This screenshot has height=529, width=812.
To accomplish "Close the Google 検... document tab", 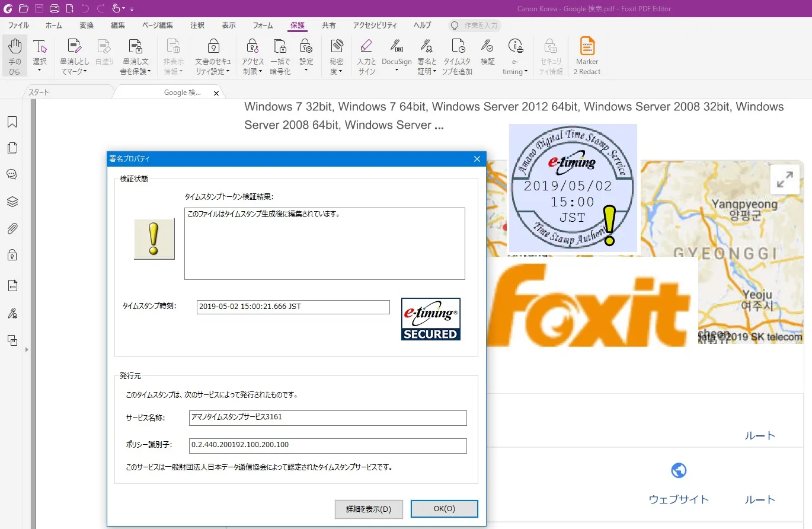I will pyautogui.click(x=216, y=93).
